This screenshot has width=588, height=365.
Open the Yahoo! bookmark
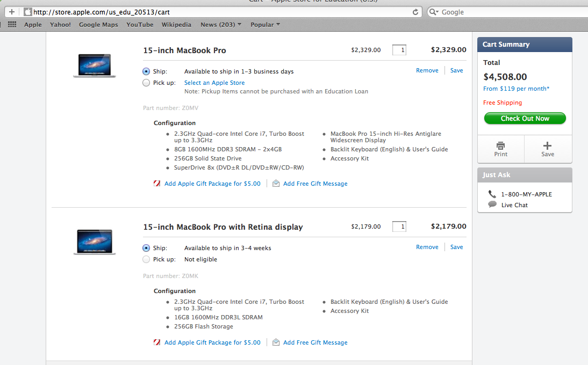click(x=60, y=25)
